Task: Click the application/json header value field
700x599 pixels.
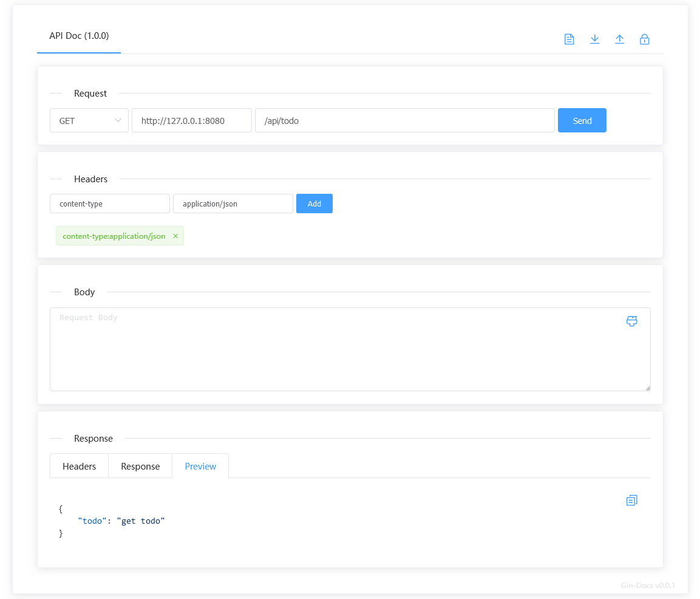Action: pos(233,204)
